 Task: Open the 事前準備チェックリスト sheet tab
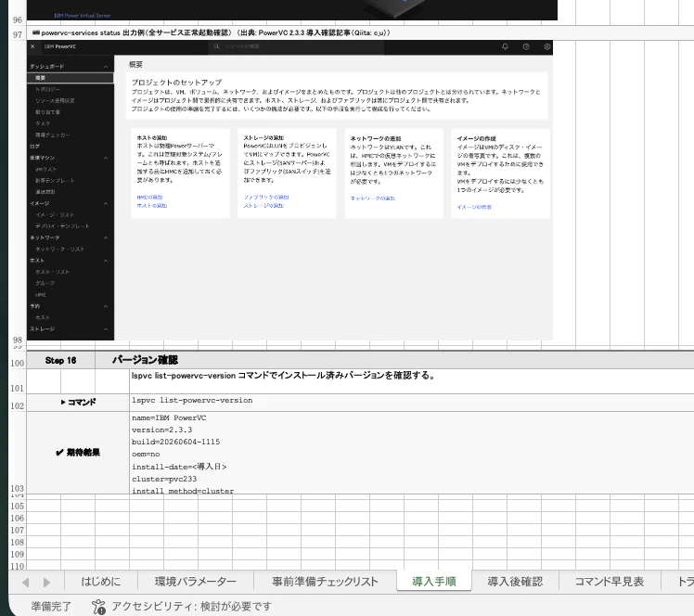(326, 582)
